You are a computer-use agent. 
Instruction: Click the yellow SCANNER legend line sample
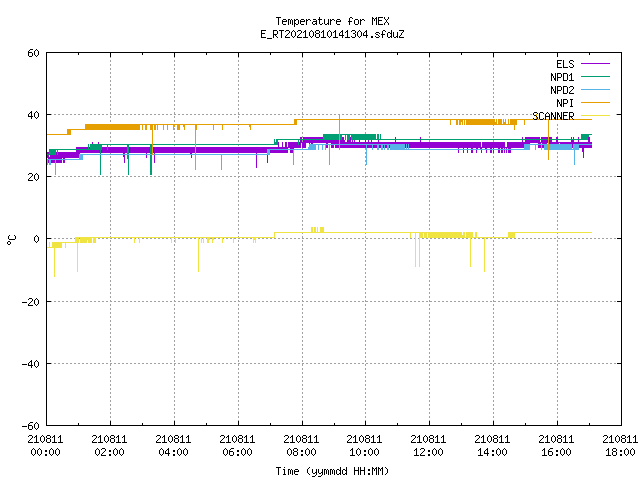pyautogui.click(x=595, y=116)
